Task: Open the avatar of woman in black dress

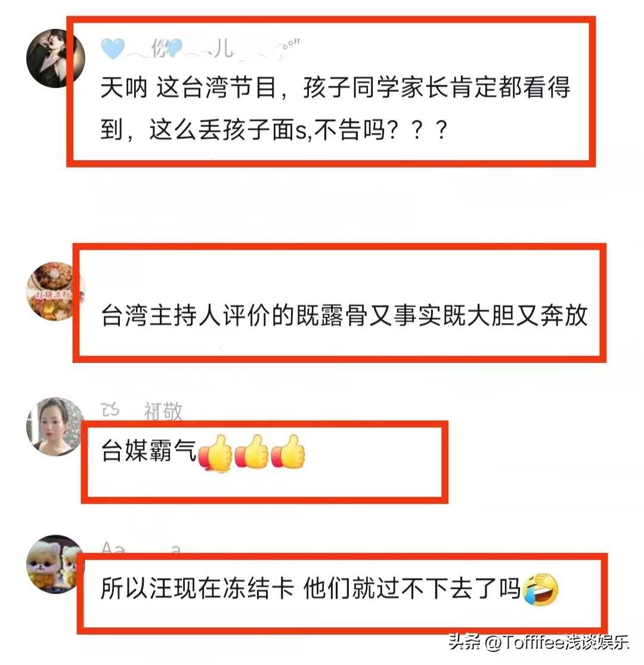Action: (55, 58)
